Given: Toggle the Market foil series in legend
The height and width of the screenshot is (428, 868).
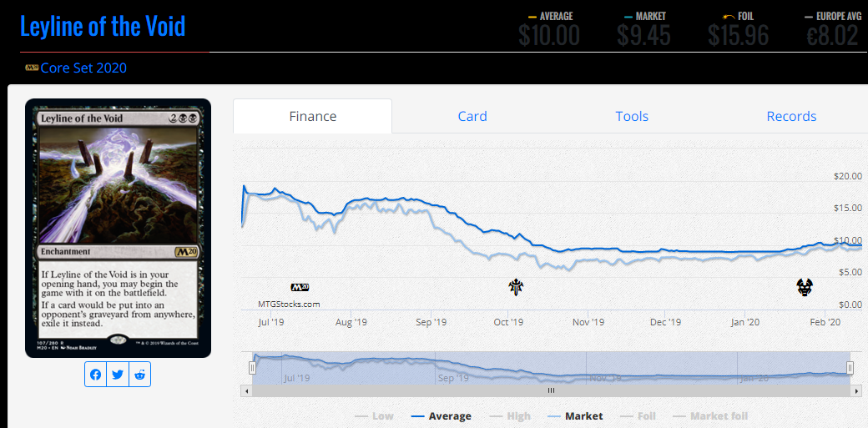Looking at the screenshot, I should (x=709, y=415).
